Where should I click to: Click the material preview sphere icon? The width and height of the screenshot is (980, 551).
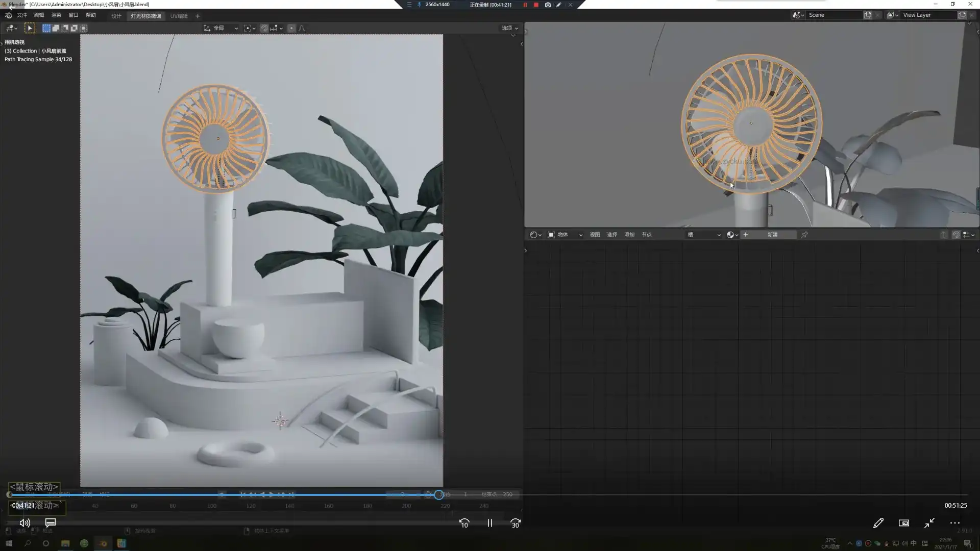[x=730, y=235]
